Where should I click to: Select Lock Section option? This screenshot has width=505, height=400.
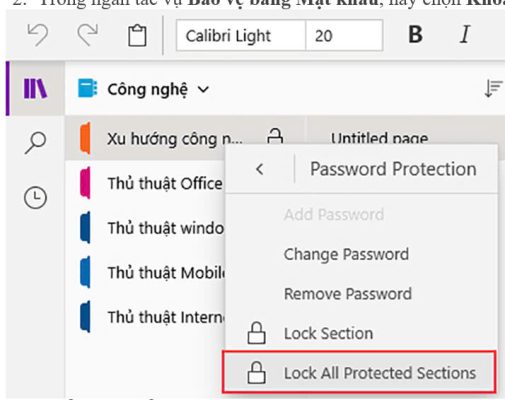tap(328, 333)
